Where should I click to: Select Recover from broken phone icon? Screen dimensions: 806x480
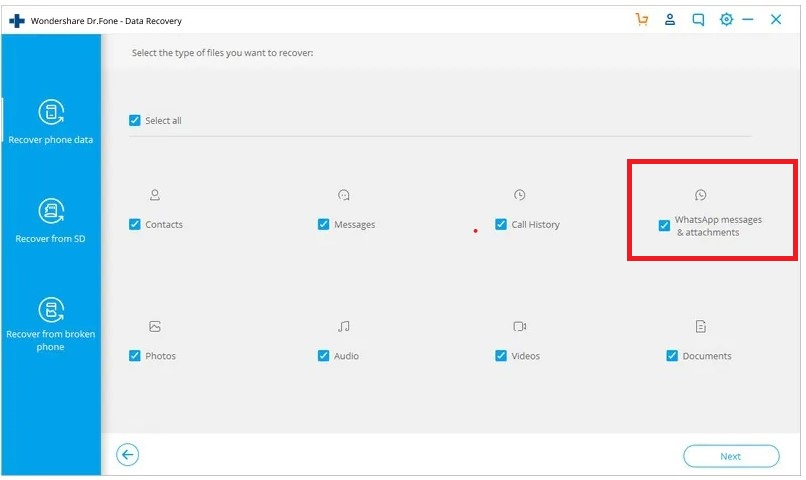click(x=51, y=309)
